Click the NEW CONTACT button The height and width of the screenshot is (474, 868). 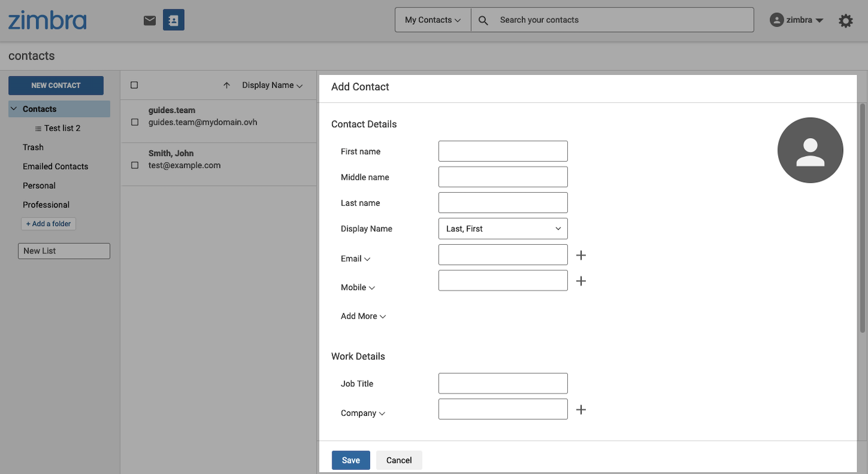[x=56, y=85]
